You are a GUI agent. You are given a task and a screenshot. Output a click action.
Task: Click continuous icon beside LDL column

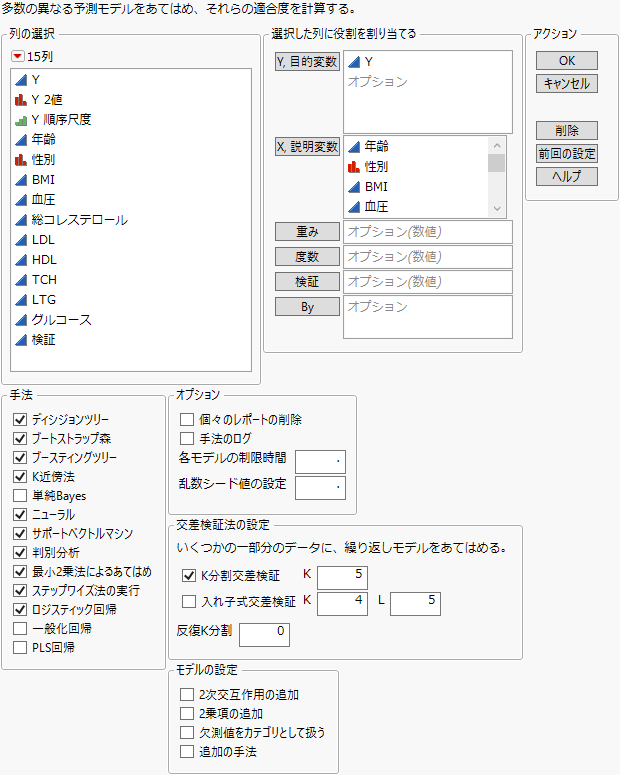click(x=21, y=240)
